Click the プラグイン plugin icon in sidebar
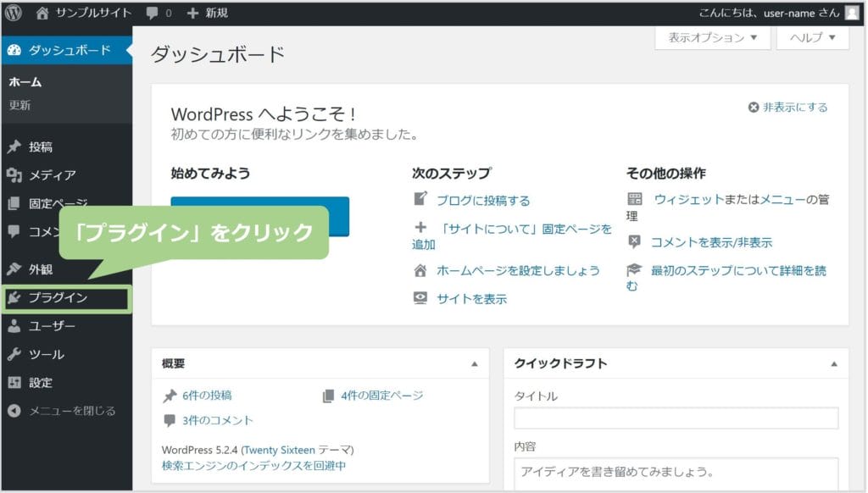Viewport: 868px width, 493px height. point(14,298)
